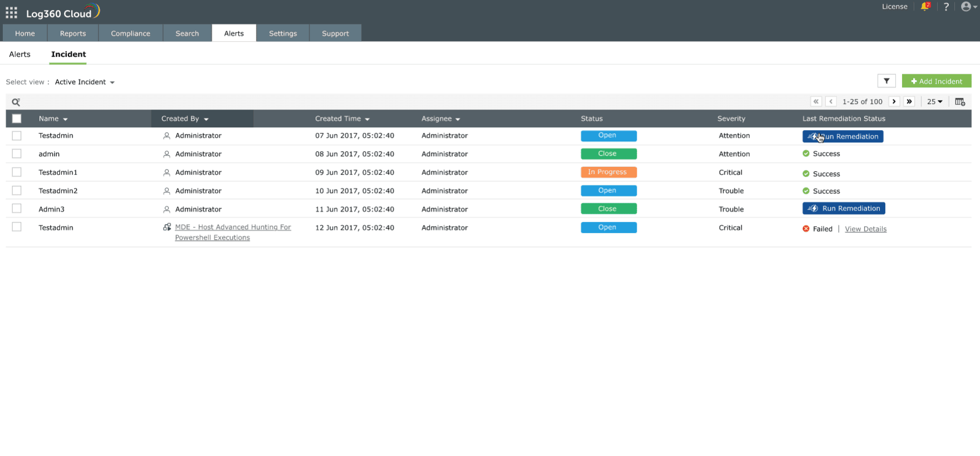Check the checkbox of the 12 Jun Testadmin row
The image size is (980, 456).
click(17, 227)
